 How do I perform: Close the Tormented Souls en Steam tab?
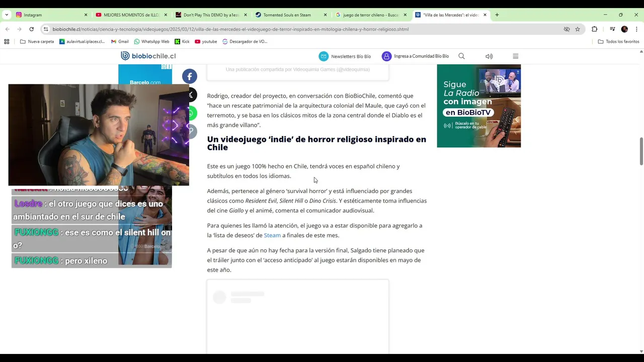coord(325,15)
